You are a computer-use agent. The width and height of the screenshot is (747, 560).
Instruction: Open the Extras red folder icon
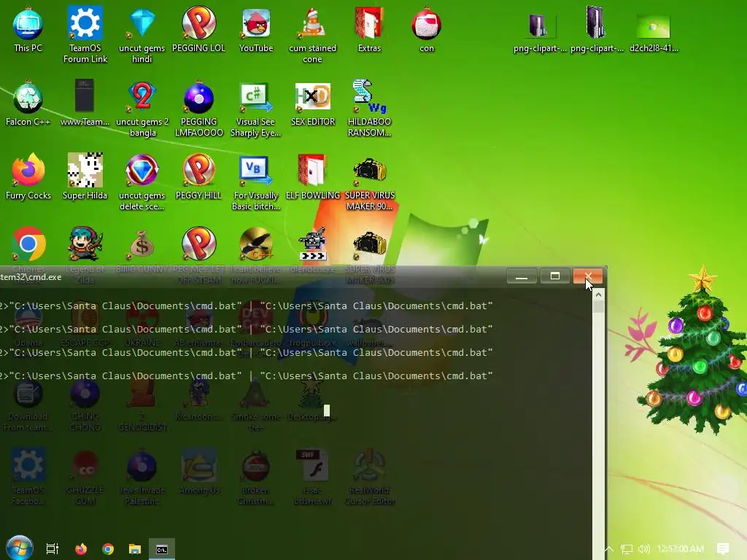(x=369, y=30)
